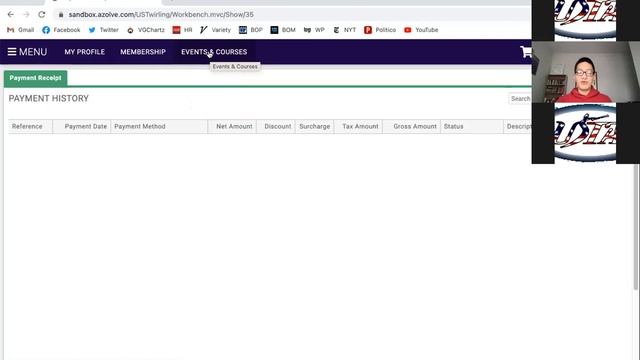Select the Payment Receipt tab

click(x=36, y=78)
